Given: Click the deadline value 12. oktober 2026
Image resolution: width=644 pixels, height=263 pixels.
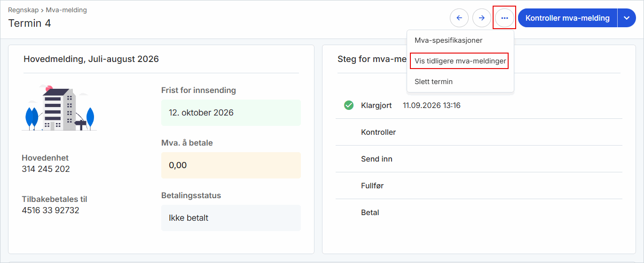Looking at the screenshot, I should coord(231,113).
